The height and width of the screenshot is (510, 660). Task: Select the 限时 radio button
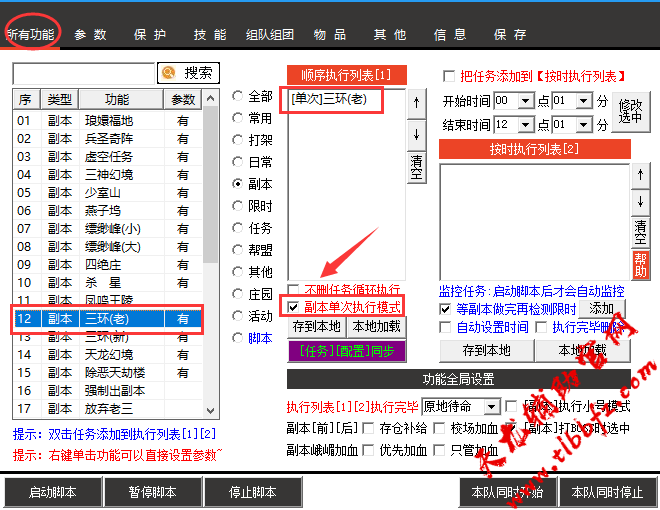pyautogui.click(x=237, y=206)
